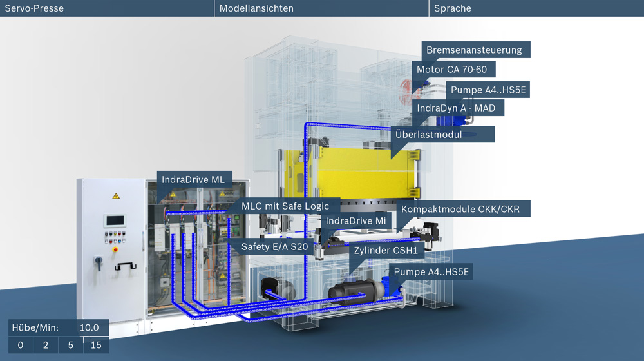Set strokes per minute to 15
This screenshot has height=361, width=644.
click(x=96, y=346)
